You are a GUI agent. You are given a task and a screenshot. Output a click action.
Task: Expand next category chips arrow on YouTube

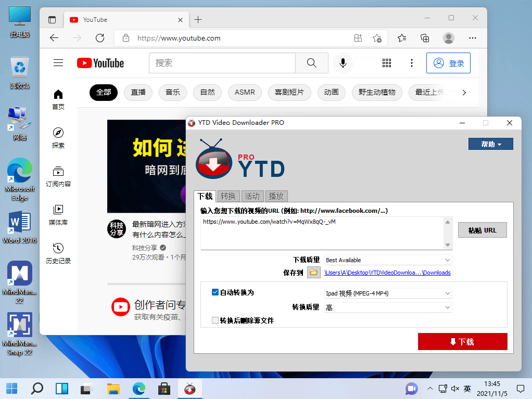464,93
